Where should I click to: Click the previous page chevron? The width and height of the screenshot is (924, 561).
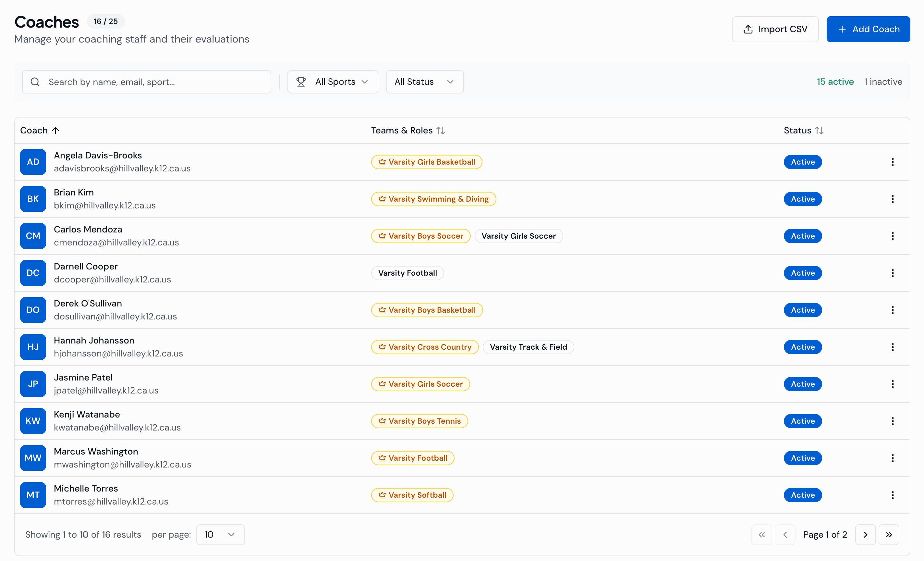pyautogui.click(x=785, y=534)
